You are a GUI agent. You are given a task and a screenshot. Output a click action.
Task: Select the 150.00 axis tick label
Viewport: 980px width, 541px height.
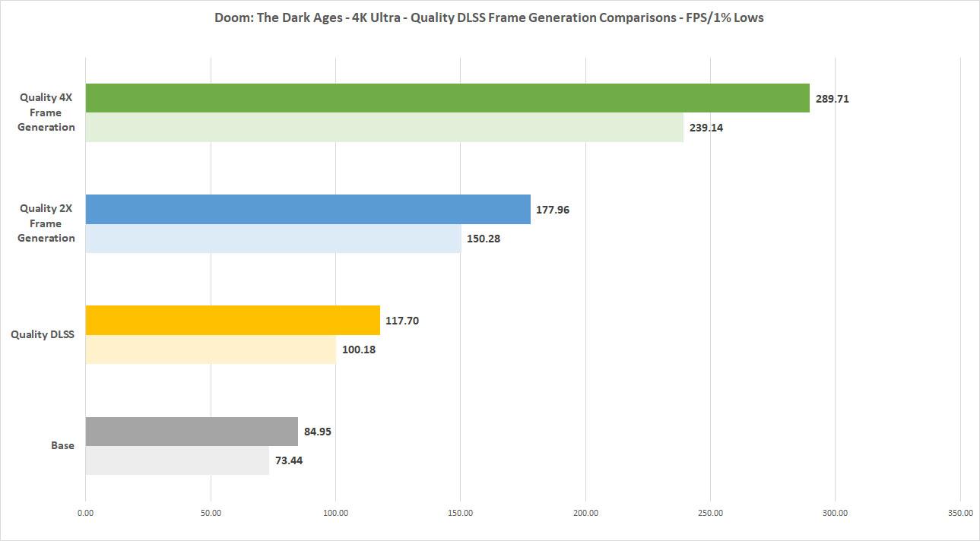point(461,513)
